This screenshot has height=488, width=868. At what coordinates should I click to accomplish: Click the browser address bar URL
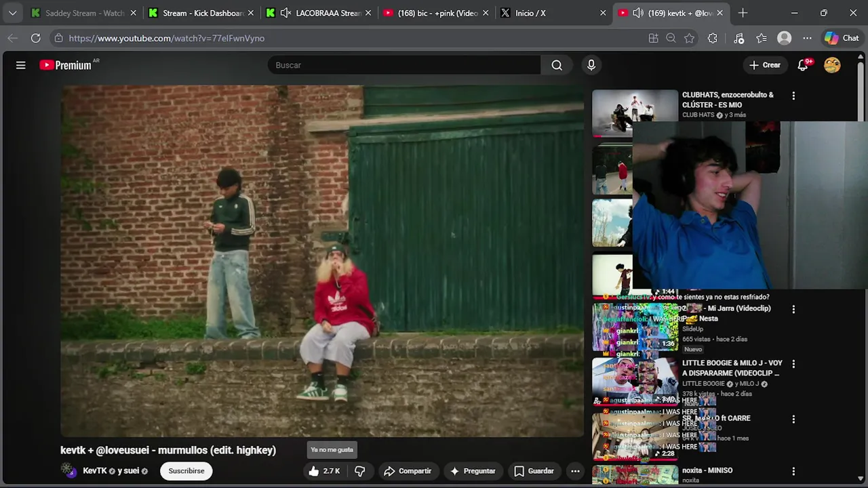[x=167, y=39]
